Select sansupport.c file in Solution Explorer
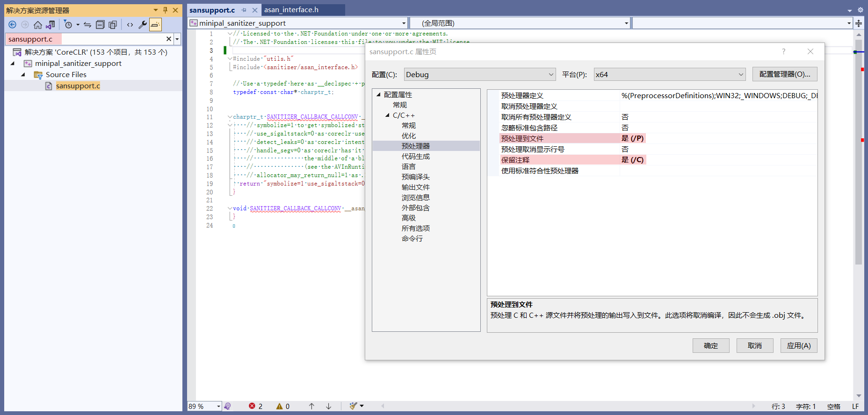Screen dimensions: 868x415 78,86
